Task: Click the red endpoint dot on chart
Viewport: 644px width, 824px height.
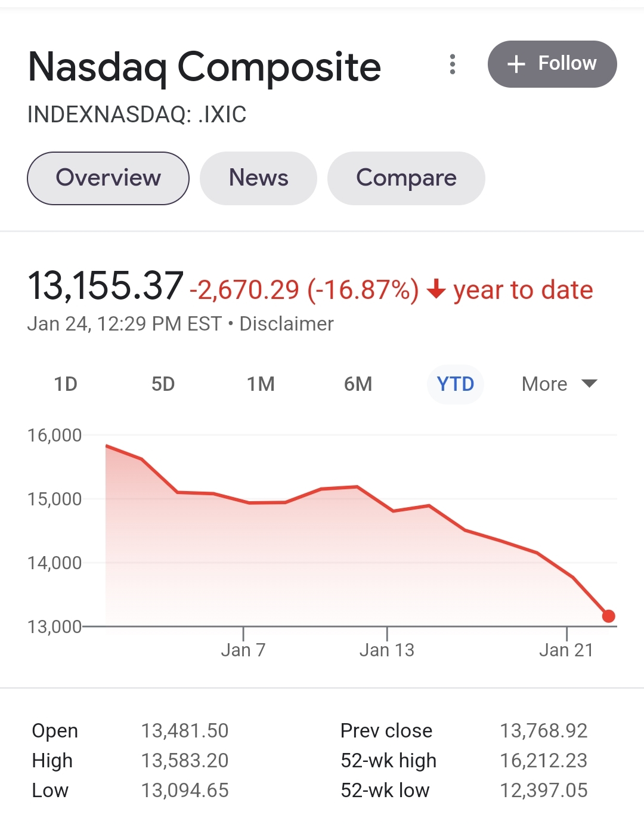Action: [x=608, y=616]
